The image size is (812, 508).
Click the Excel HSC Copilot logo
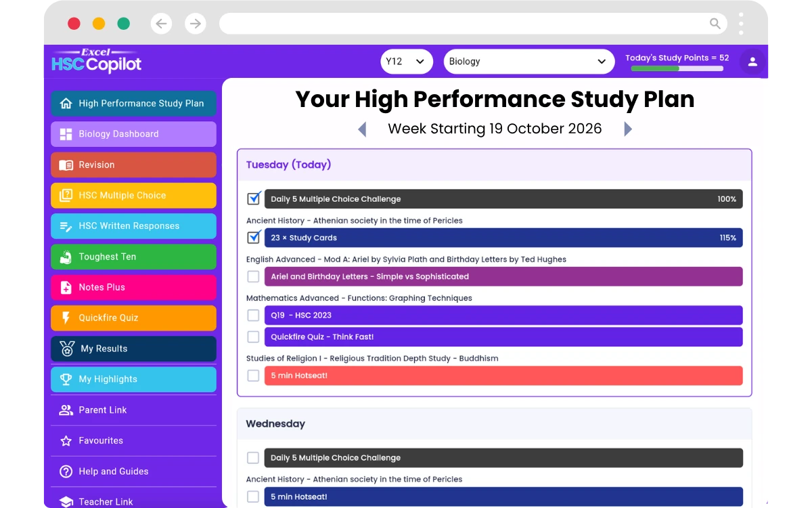coord(96,61)
